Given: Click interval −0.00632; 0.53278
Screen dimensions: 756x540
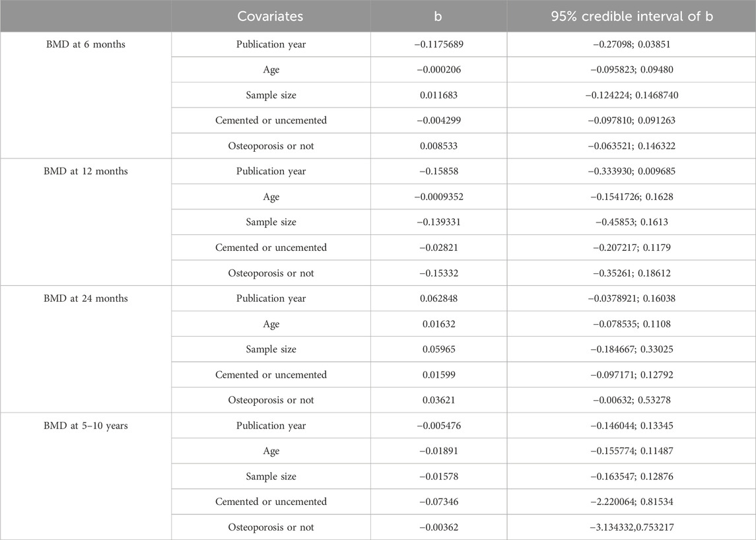Looking at the screenshot, I should (x=631, y=400).
